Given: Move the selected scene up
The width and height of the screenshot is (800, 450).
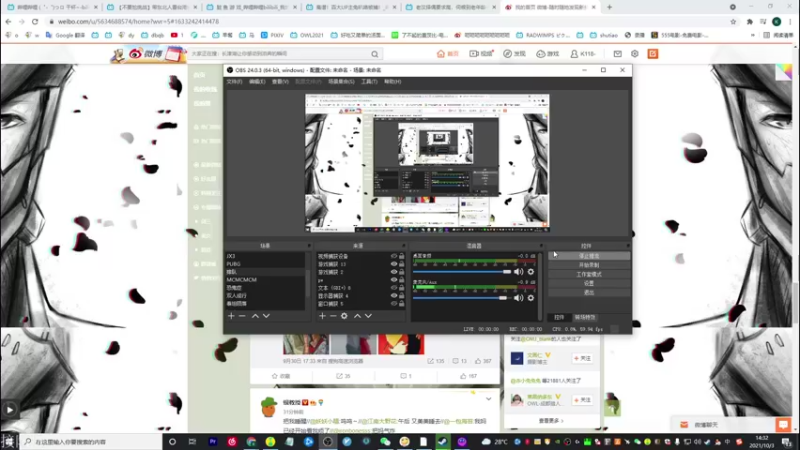Looking at the screenshot, I should click(255, 316).
